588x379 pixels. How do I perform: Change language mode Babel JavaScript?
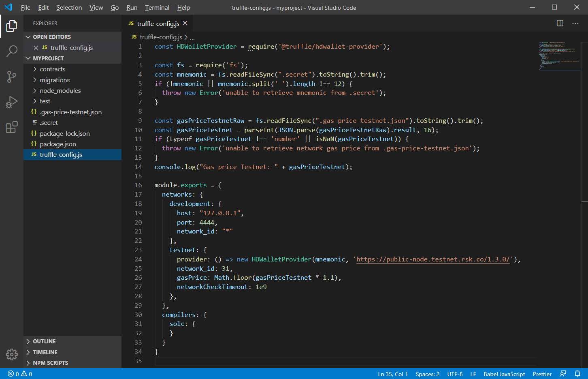click(504, 374)
